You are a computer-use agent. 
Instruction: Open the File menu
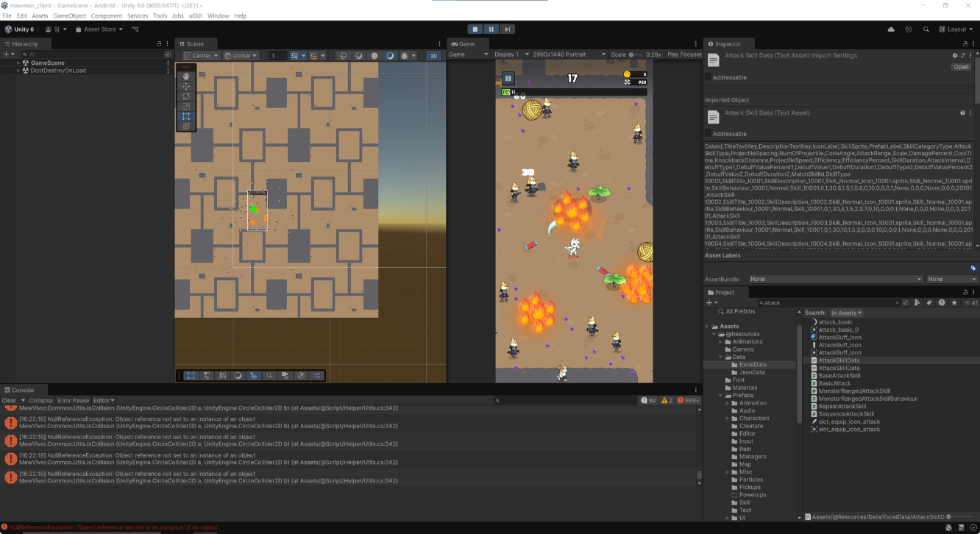tap(7, 15)
